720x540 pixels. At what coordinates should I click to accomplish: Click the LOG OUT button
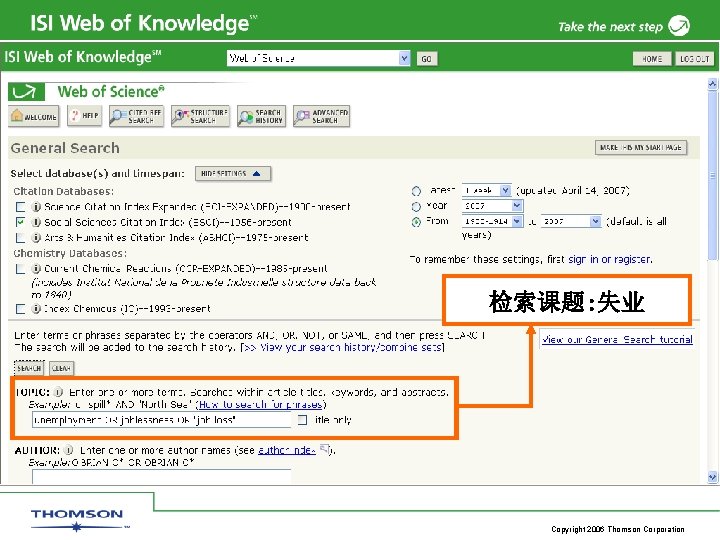tap(695, 59)
